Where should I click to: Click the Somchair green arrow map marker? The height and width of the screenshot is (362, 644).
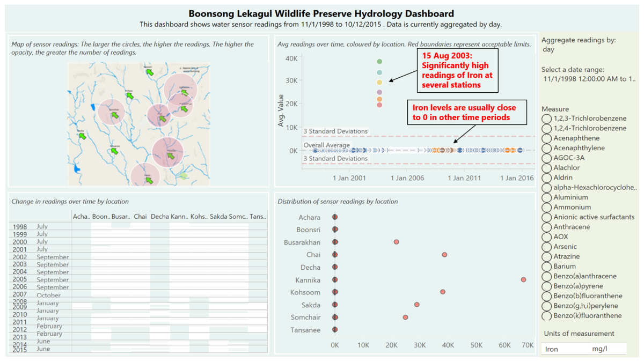click(x=115, y=114)
